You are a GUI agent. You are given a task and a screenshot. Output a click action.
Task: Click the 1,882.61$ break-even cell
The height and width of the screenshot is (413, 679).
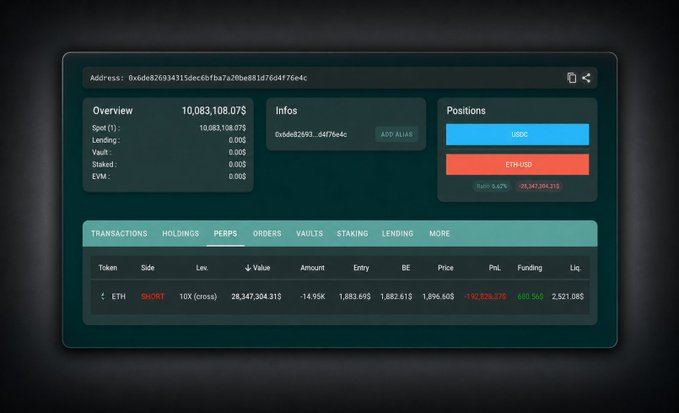396,297
